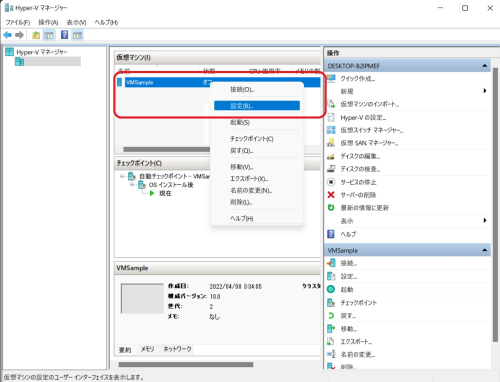Click the エクスポート icon in actions pane
This screenshot has width=500, height=382.
[x=331, y=341]
